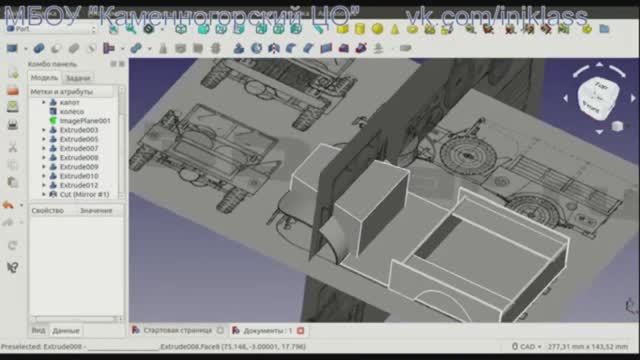Viewport: 640px width, 360px height.
Task: Close the Стартовая страница tab
Action: (220, 330)
